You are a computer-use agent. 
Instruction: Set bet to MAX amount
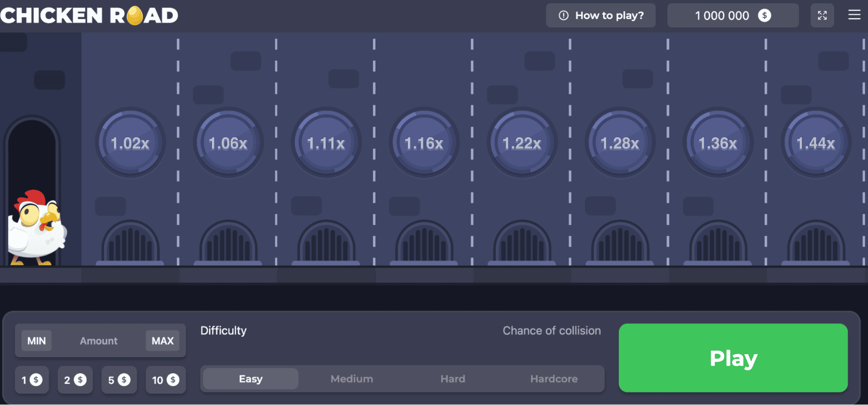click(163, 341)
